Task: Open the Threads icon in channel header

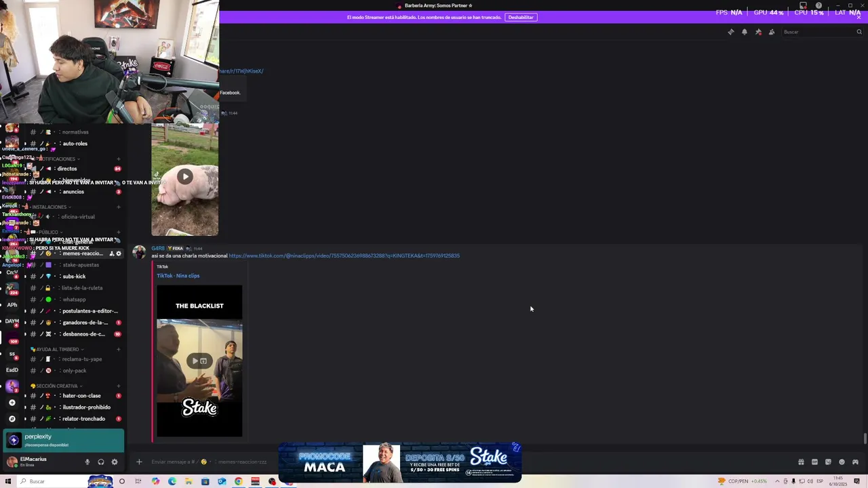Action: [730, 32]
